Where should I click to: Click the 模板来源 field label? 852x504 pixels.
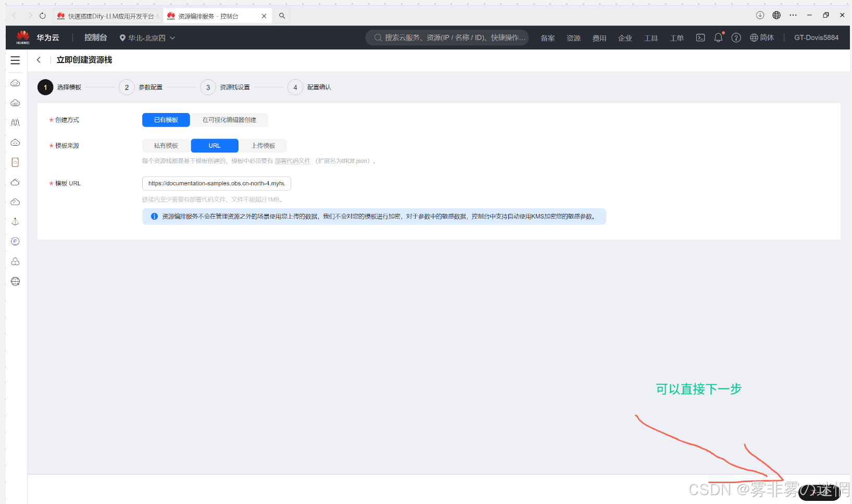click(67, 146)
